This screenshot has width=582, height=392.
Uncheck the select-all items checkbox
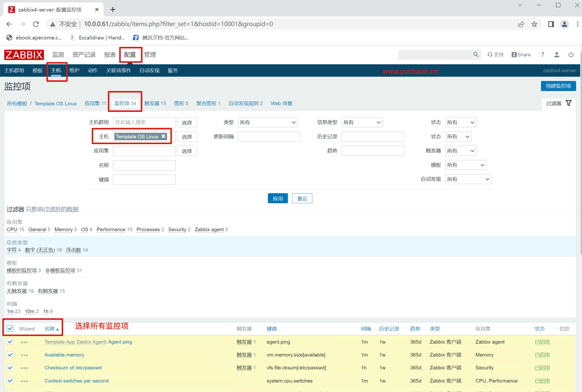(10, 328)
